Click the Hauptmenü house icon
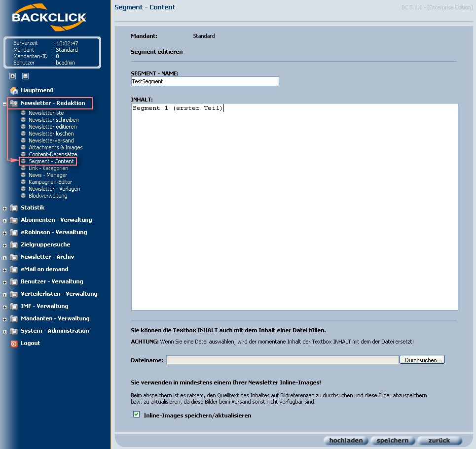This screenshot has width=476, height=449. 14,90
